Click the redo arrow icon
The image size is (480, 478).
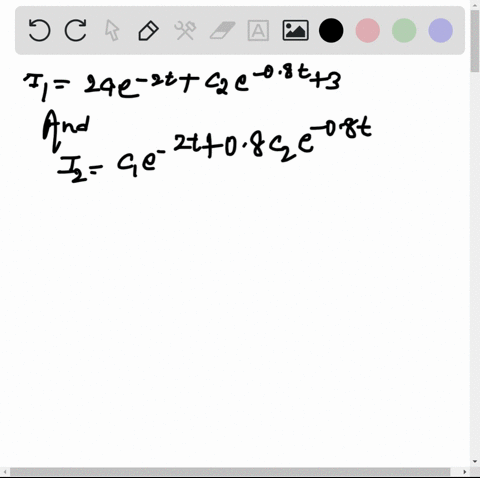click(75, 30)
